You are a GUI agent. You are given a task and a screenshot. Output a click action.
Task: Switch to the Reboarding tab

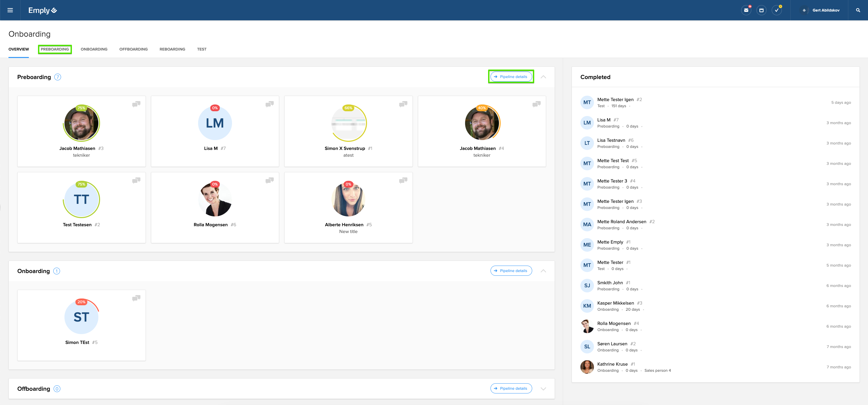[172, 49]
